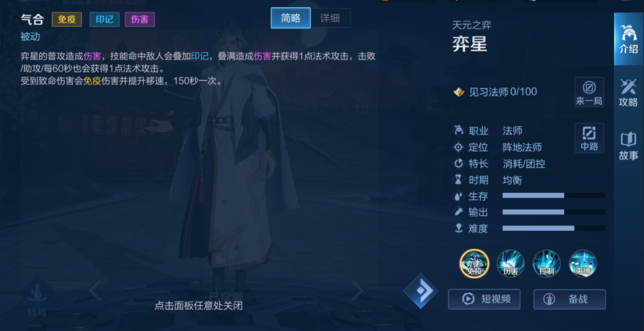Open the 故事 story sidebar tab
Viewport: 644px width, 331px height.
click(x=628, y=146)
